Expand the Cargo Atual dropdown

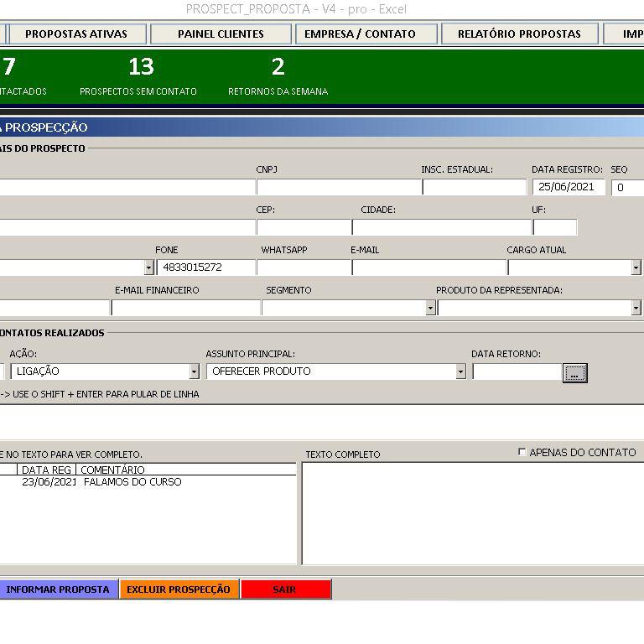(636, 267)
